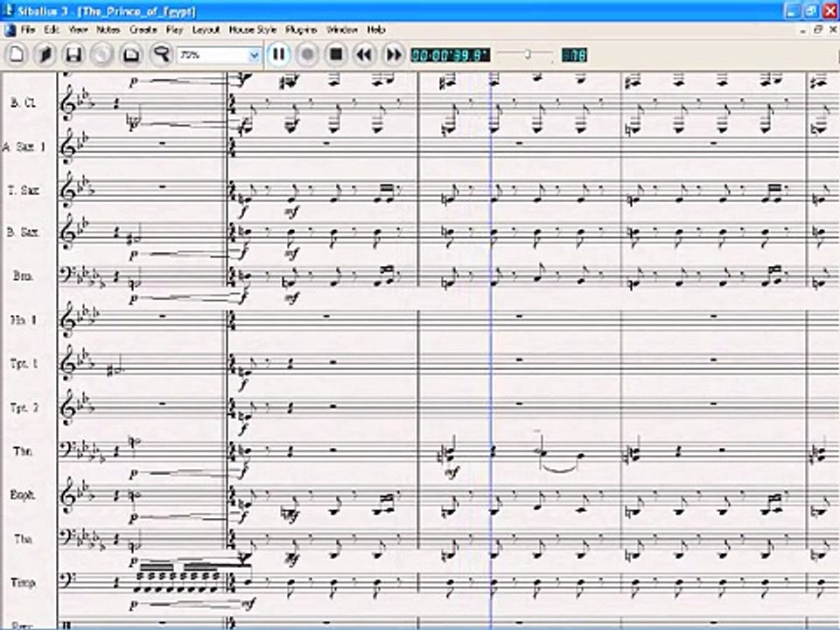Pause playback with the pause button
Screen dimensions: 840x630
pos(278,54)
